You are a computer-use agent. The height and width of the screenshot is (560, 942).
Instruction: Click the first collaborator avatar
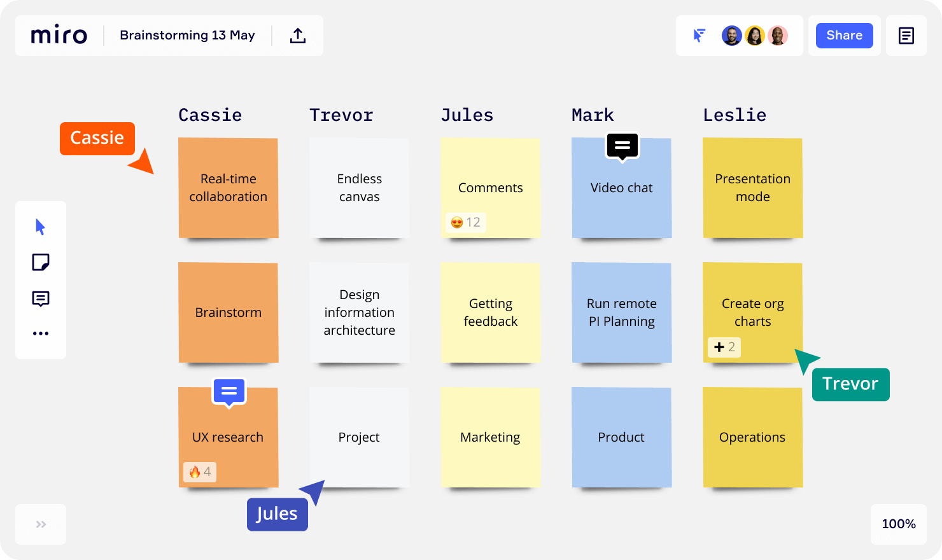(x=731, y=36)
